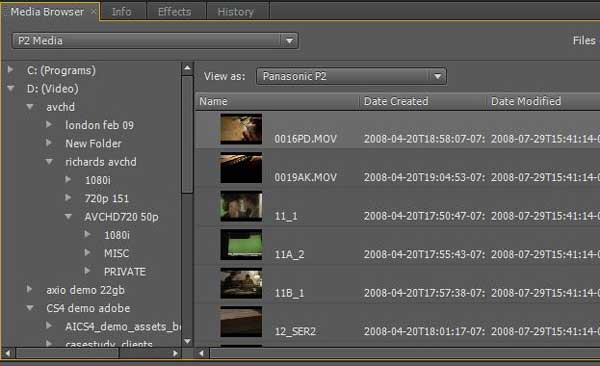Screen dimensions: 600x366
Task: Click the 2008-04-20T17:55:43 created date
Action: tap(424, 255)
